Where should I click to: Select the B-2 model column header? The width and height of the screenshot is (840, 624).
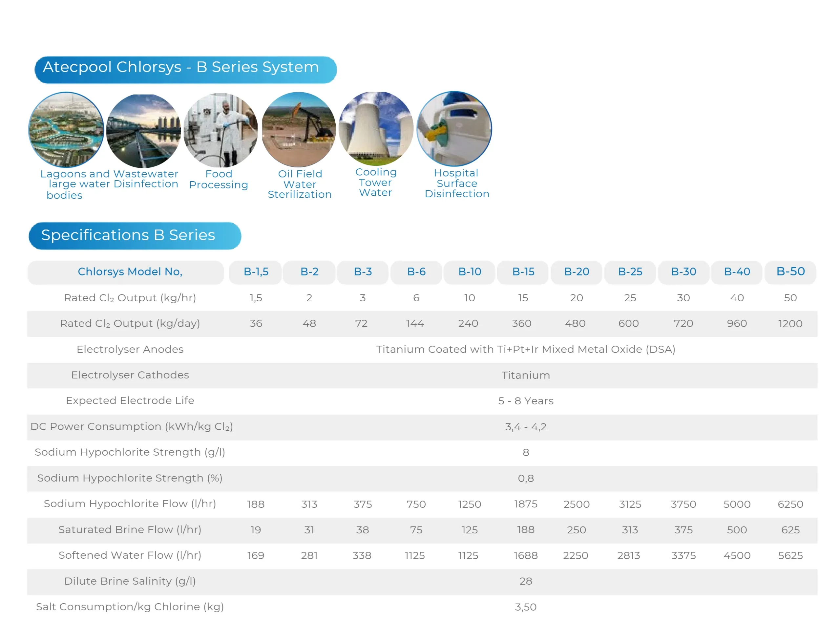(309, 272)
